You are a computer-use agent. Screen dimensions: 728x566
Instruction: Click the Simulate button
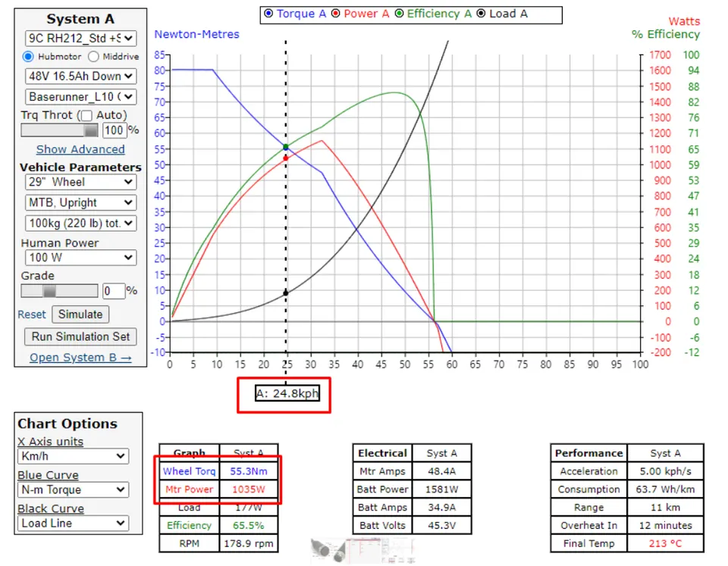[x=80, y=314]
